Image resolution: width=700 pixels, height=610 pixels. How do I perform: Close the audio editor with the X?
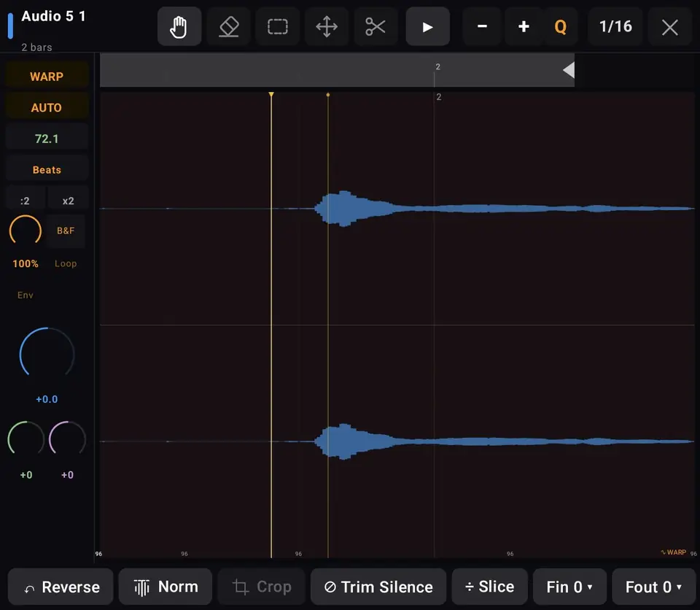tap(669, 27)
